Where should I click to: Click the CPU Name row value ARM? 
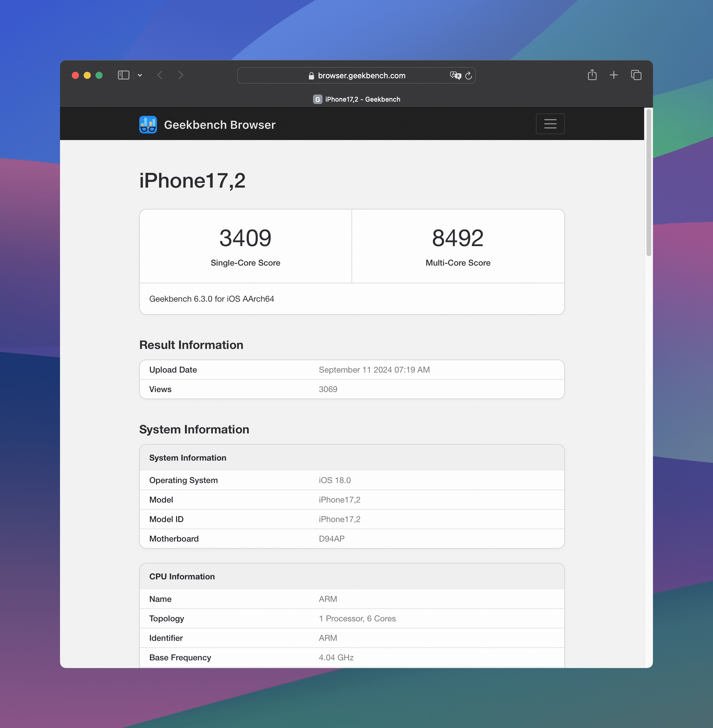tap(328, 599)
